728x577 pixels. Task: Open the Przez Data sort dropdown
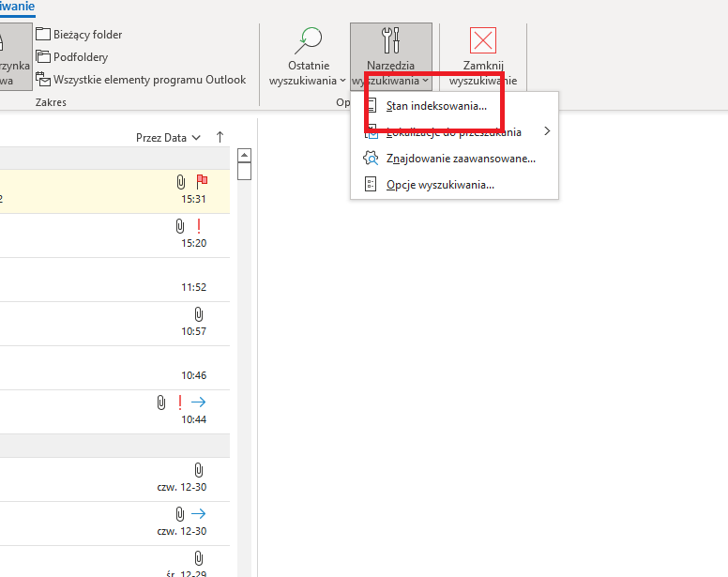tap(168, 138)
